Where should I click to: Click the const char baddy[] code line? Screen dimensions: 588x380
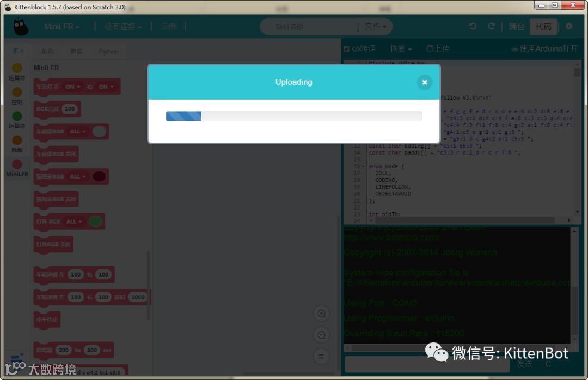click(444, 152)
